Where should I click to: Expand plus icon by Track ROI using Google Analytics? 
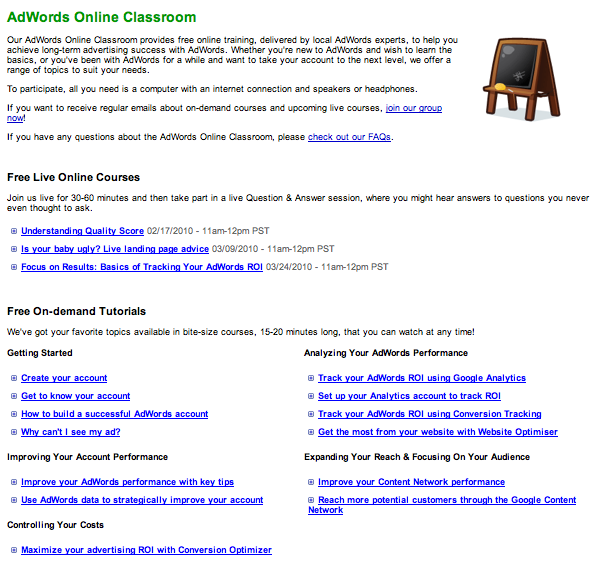click(311, 378)
